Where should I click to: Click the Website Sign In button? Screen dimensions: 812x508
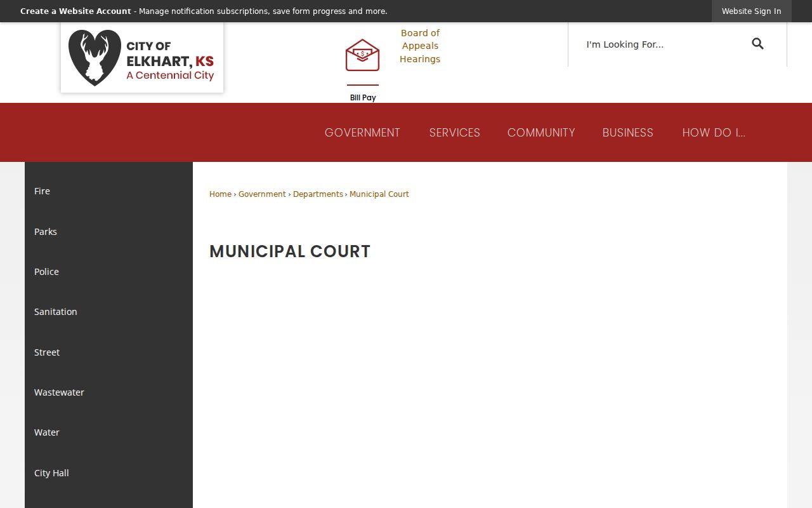751,11
